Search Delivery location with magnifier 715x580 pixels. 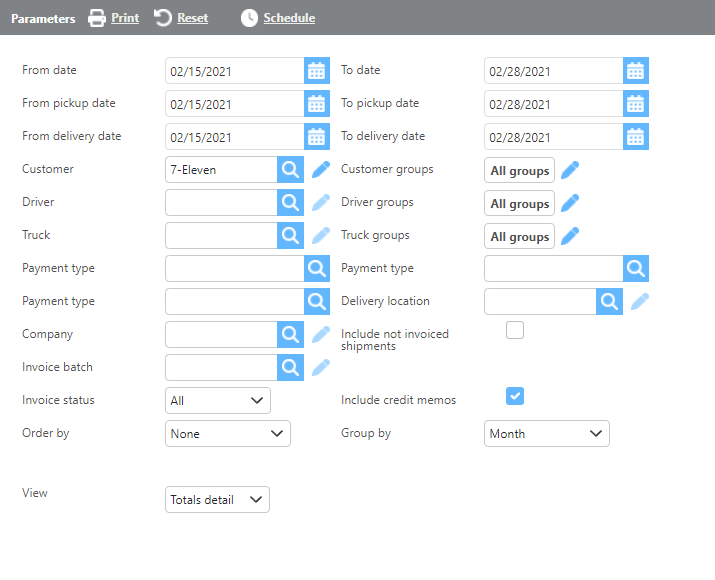click(609, 302)
